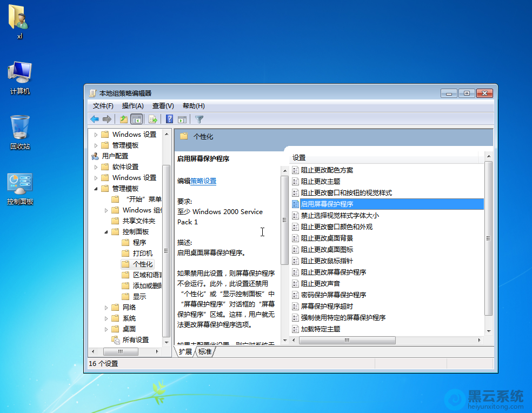
Task: Expand the 软件设置 tree node
Action: tap(96, 167)
